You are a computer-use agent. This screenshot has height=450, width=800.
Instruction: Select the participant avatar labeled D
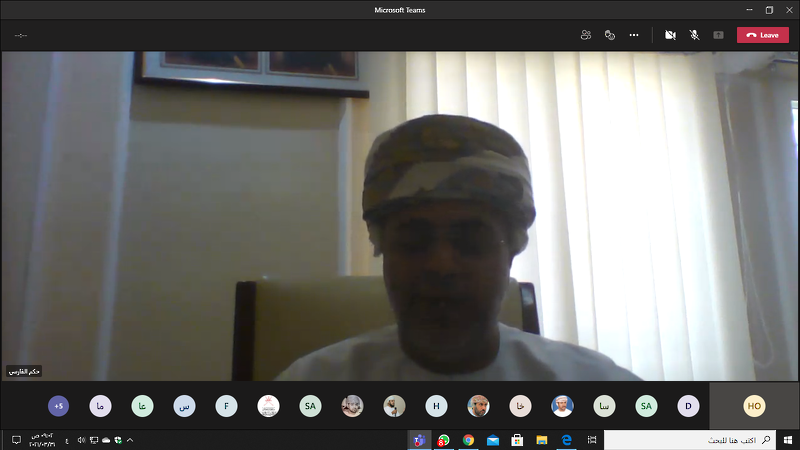click(x=687, y=406)
